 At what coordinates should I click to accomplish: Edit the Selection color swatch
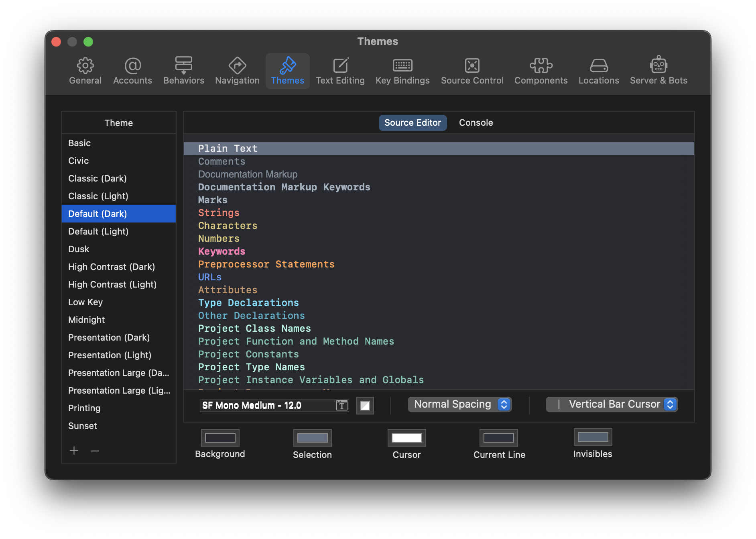[312, 437]
